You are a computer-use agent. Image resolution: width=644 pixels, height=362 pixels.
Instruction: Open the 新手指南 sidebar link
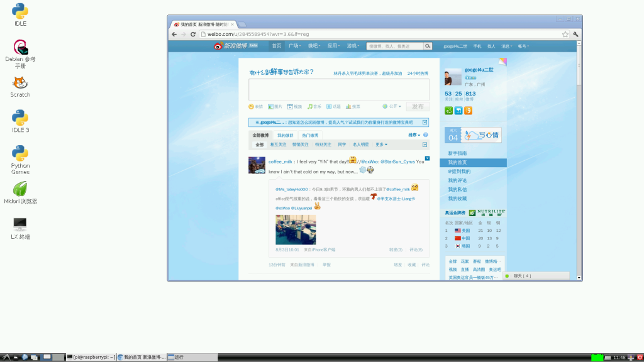[x=457, y=153]
